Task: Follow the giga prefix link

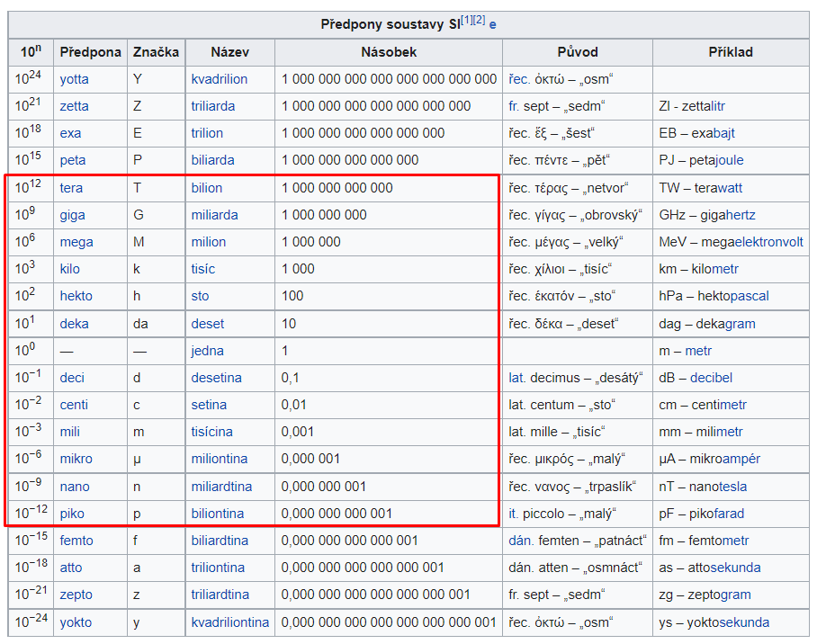Action: [73, 215]
